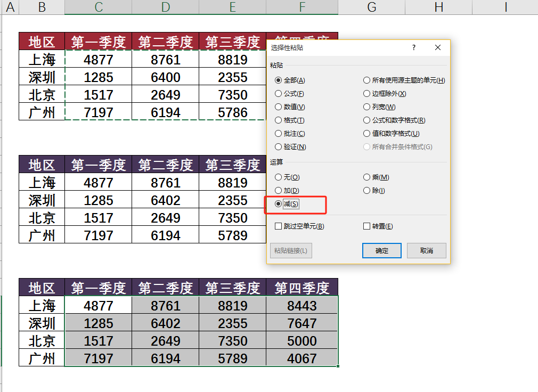Close the 选择性粘贴 dialog
Image resolution: width=538 pixels, height=392 pixels.
click(438, 48)
